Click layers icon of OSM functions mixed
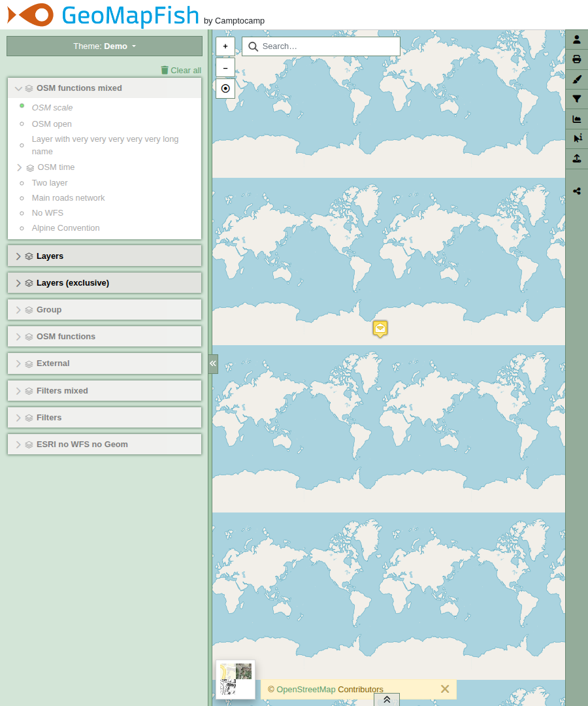The height and width of the screenshot is (706, 588). 29,89
